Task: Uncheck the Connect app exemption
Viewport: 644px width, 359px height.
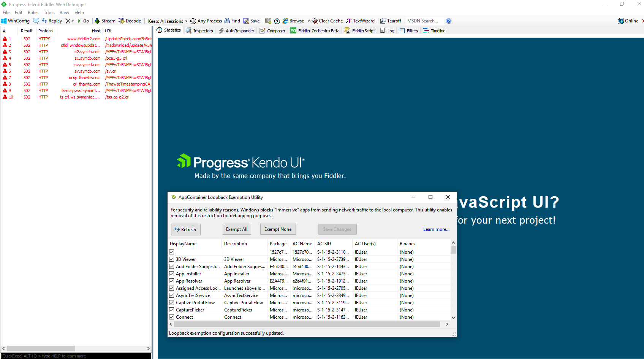Action: coord(172,317)
